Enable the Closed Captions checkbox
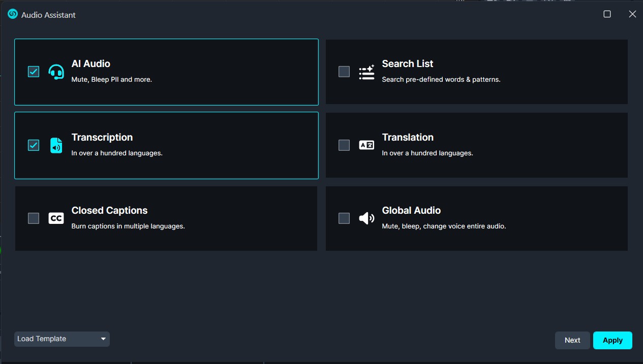643x364 pixels. [x=34, y=218]
